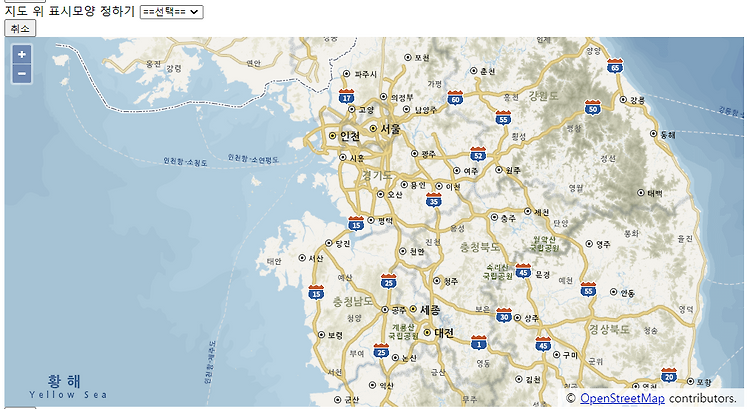Click the 경상북도 province label
Screen dimensions: 750x409
point(609,329)
